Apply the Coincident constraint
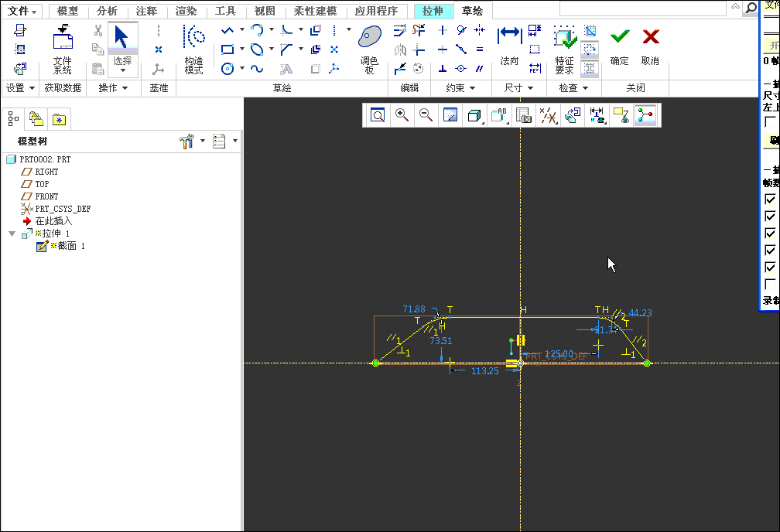Viewport: 780px width, 532px height. point(461,69)
